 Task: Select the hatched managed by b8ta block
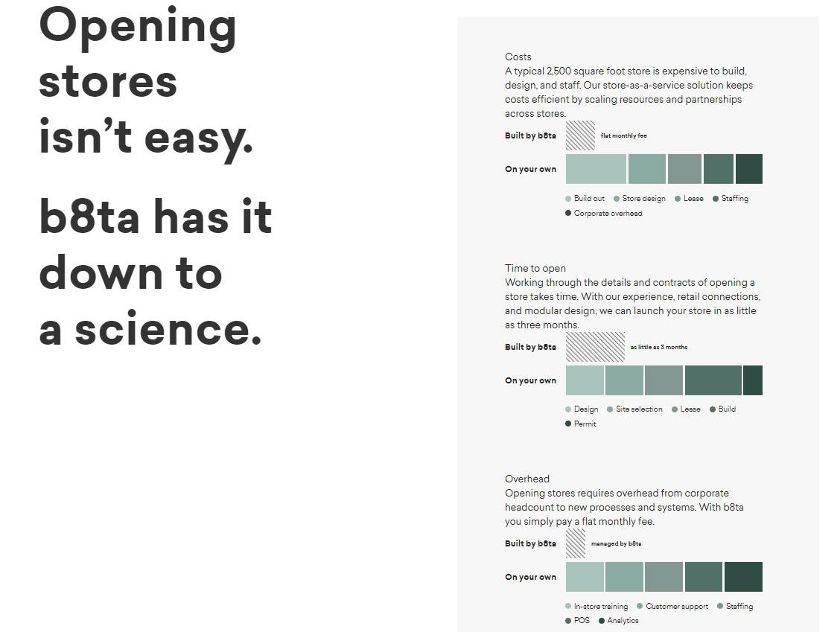click(576, 543)
